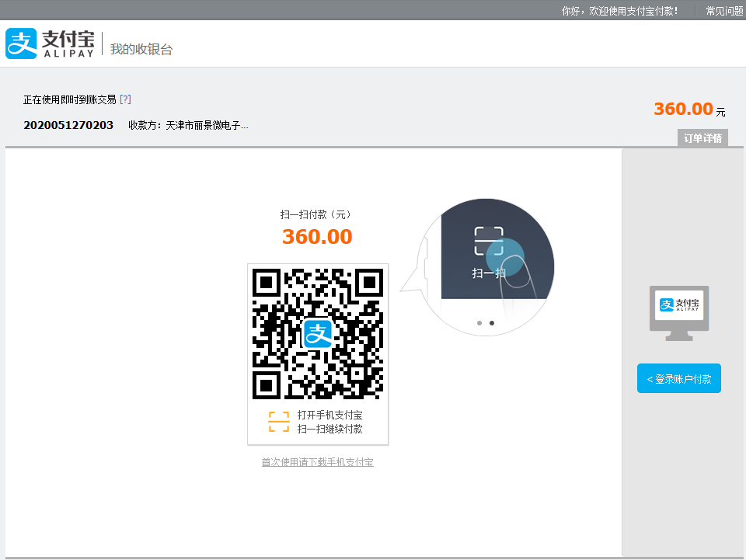Click the 360.00 amount above QR code
This screenshot has width=746, height=560.
317,237
